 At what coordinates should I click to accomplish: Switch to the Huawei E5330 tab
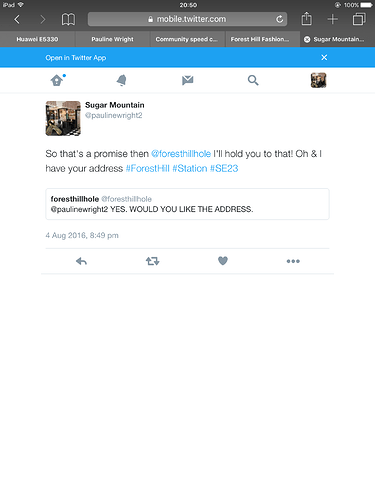[37, 39]
